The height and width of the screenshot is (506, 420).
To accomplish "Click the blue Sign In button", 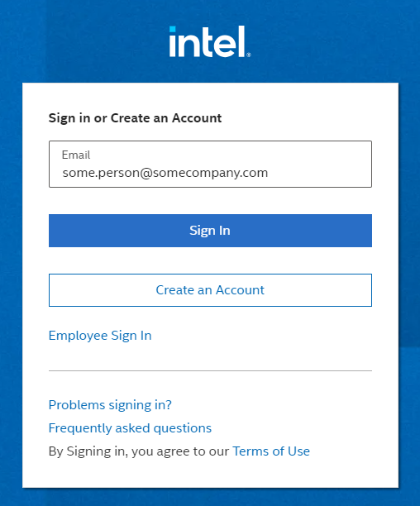I will click(x=210, y=231).
